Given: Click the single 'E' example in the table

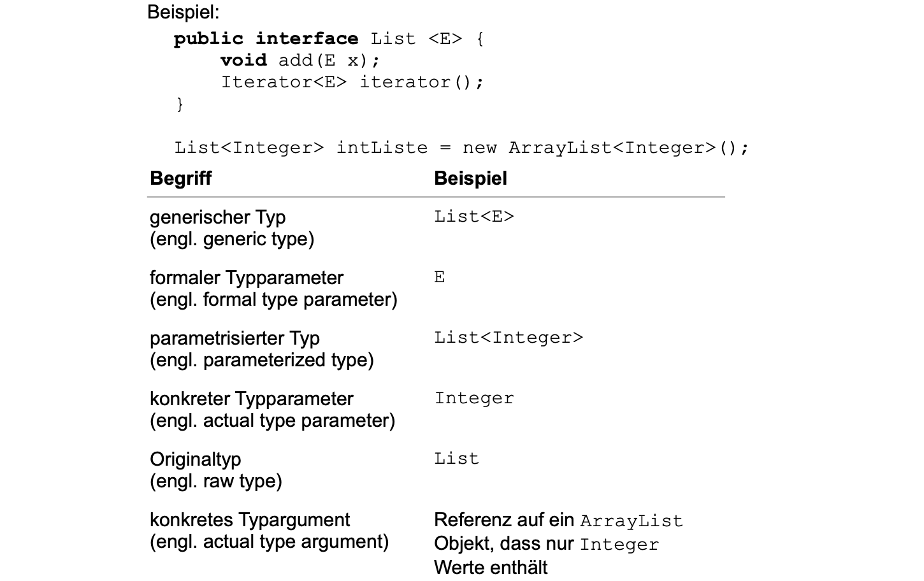Looking at the screenshot, I should [x=440, y=277].
